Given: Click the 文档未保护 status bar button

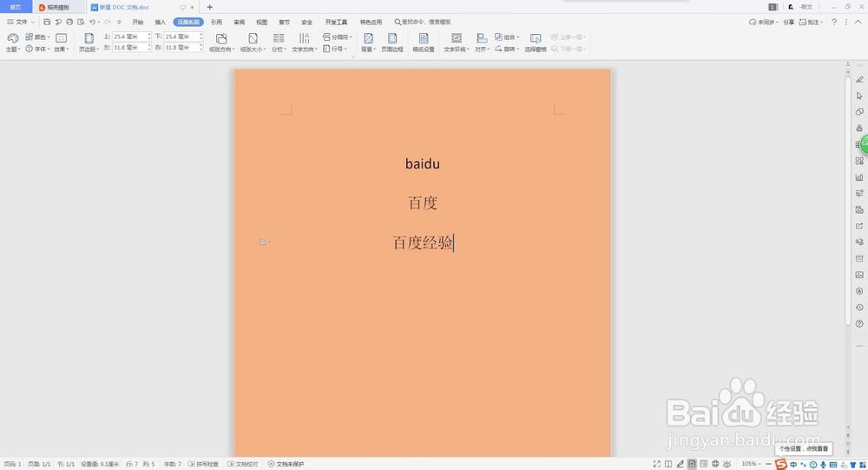Looking at the screenshot, I should (x=286, y=464).
